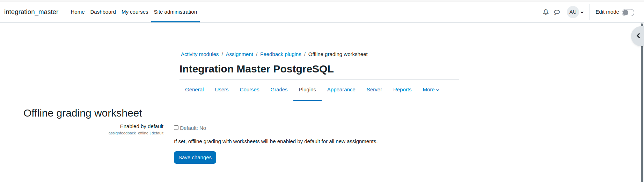
Task: Switch to the Server tab
Action: (374, 90)
